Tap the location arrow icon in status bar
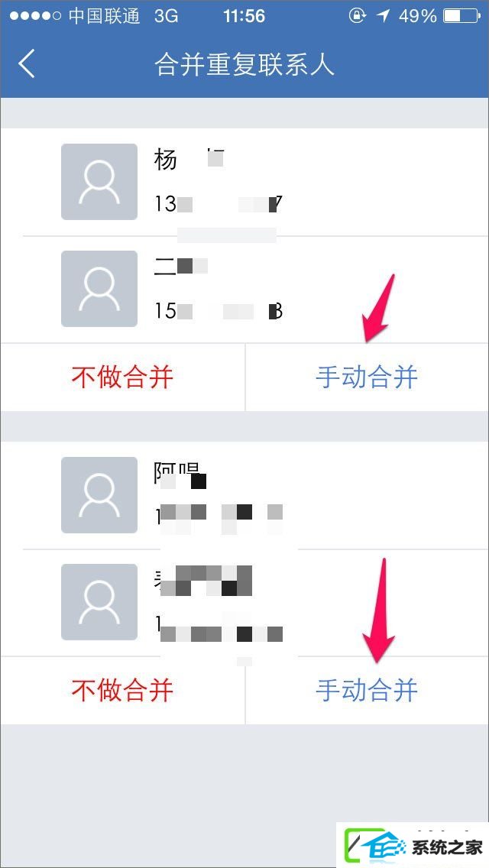This screenshot has height=868, width=489. (x=383, y=16)
